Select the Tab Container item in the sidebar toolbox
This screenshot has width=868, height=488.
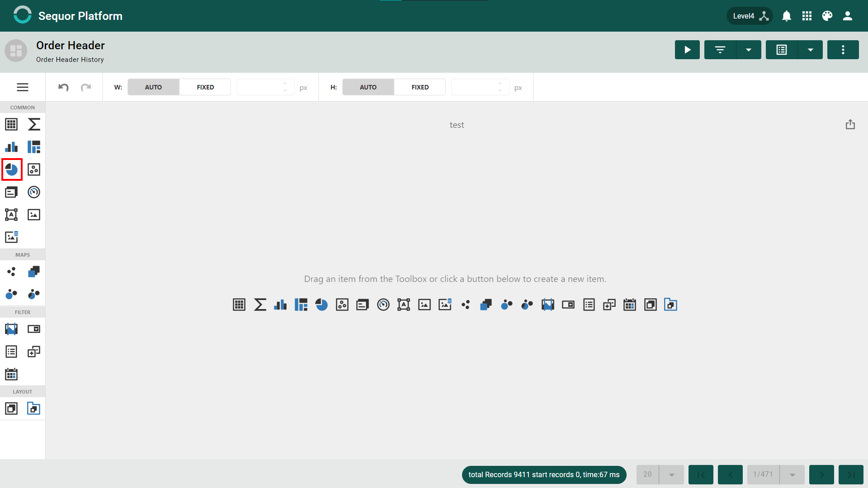[x=34, y=408]
